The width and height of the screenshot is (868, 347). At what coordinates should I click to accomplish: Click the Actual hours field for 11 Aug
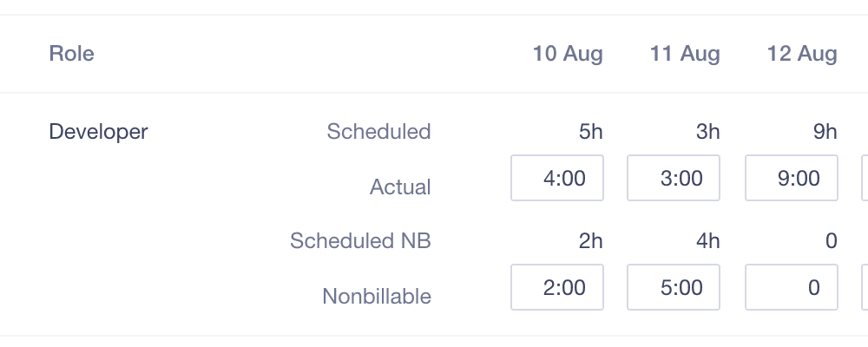click(674, 178)
